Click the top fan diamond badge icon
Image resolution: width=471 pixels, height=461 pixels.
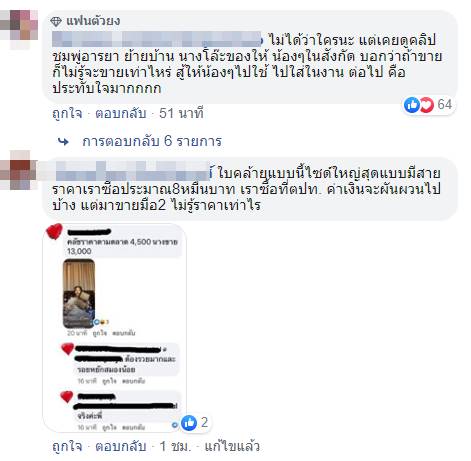tap(56, 22)
